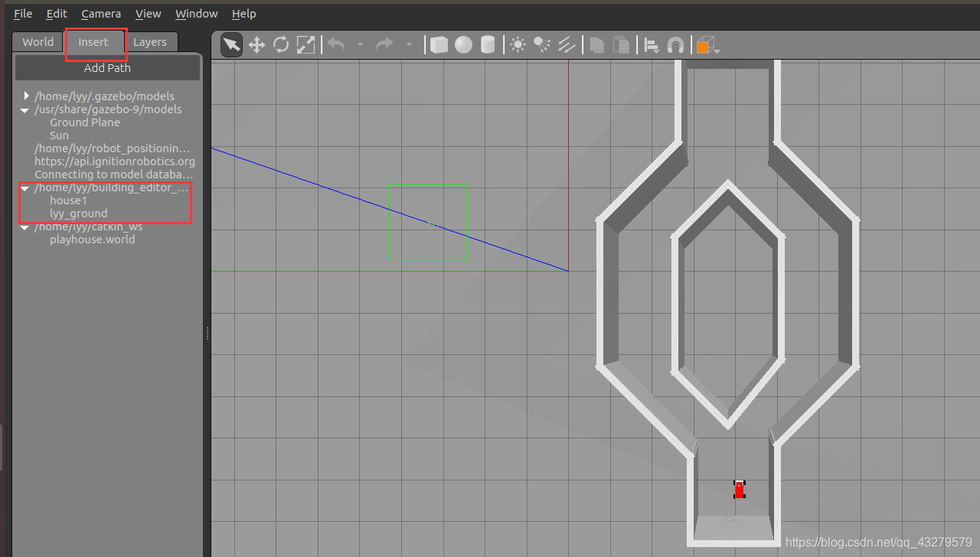Select the playhouse.world entry
Viewport: 980px width, 557px height.
pos(92,239)
